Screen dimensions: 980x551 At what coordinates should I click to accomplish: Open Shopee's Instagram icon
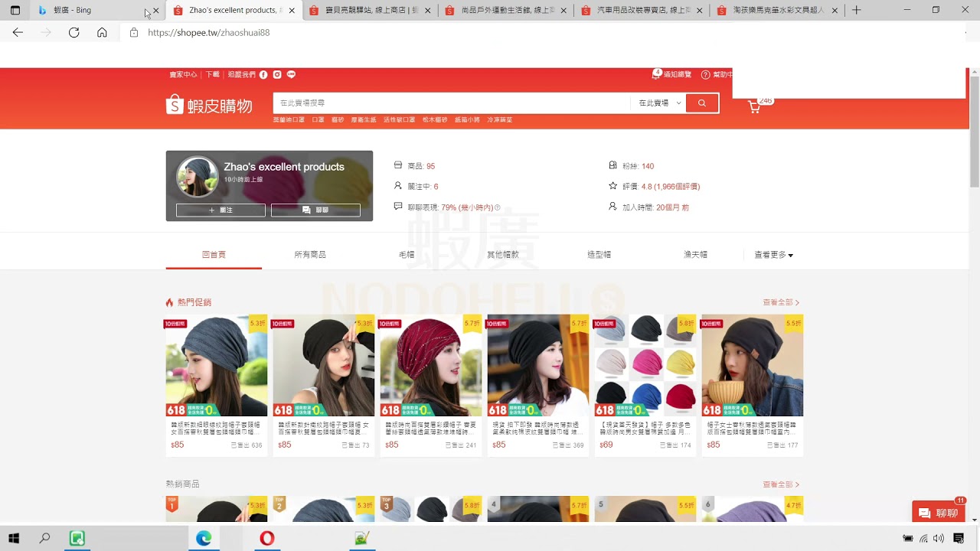pyautogui.click(x=277, y=75)
